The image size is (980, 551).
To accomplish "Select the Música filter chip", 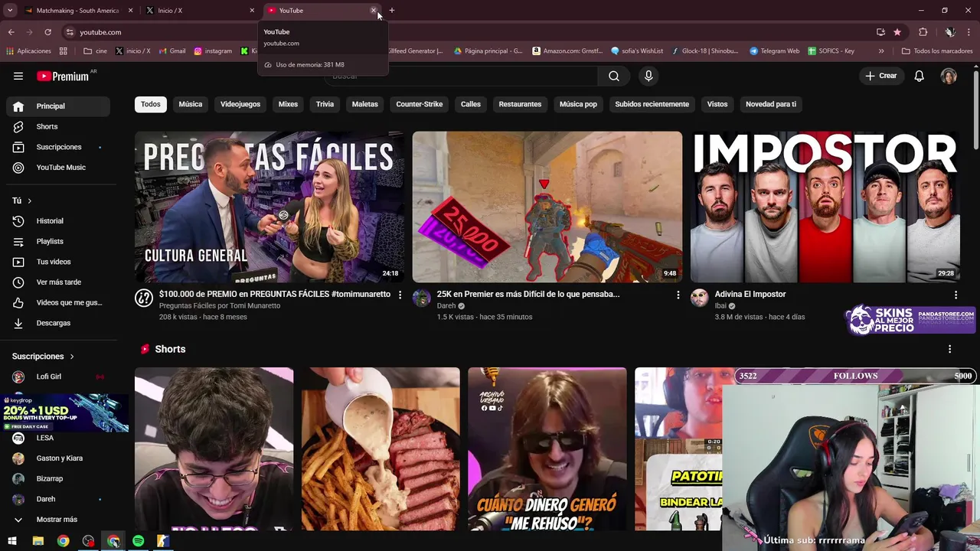I will (x=191, y=104).
